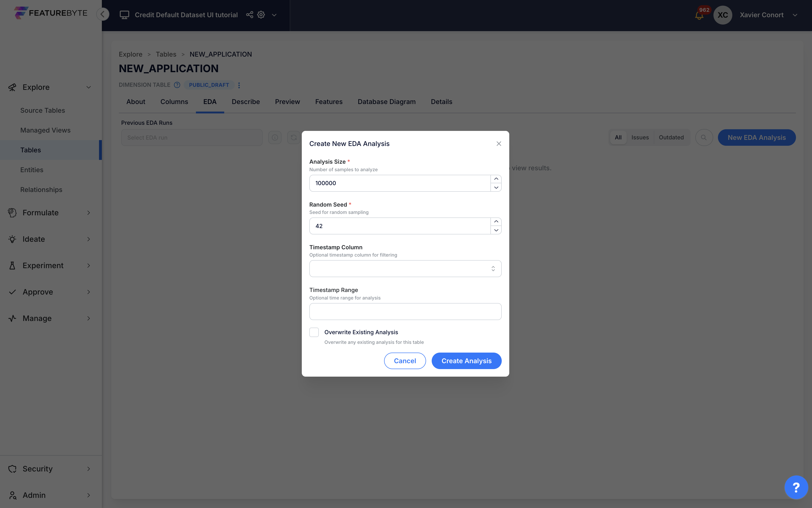Select Entities in the Explore sidebar
This screenshot has height=508, width=812.
tap(32, 170)
